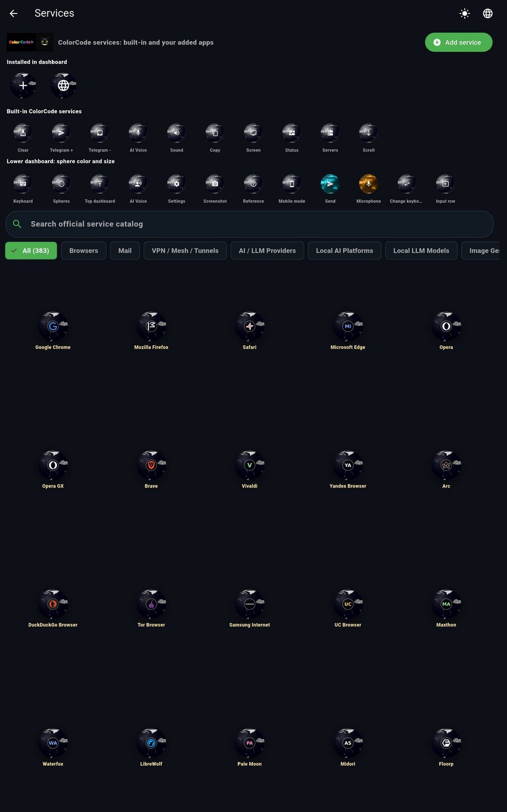Open AI Voice in lower dashboard row

138,184
